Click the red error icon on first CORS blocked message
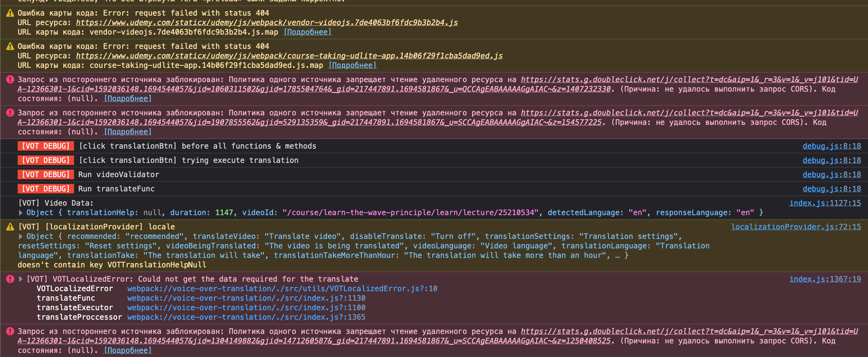Screen dimensions: 868x357 coord(10,79)
